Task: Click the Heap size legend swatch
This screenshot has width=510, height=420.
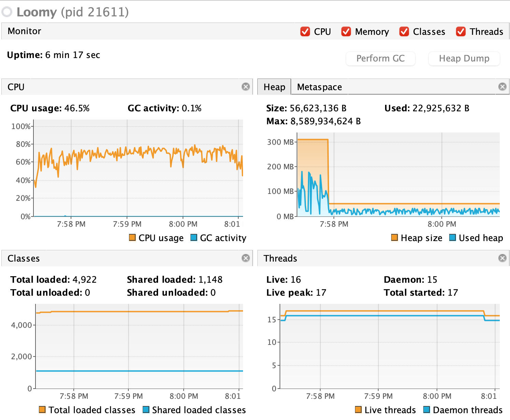Action: [x=394, y=237]
